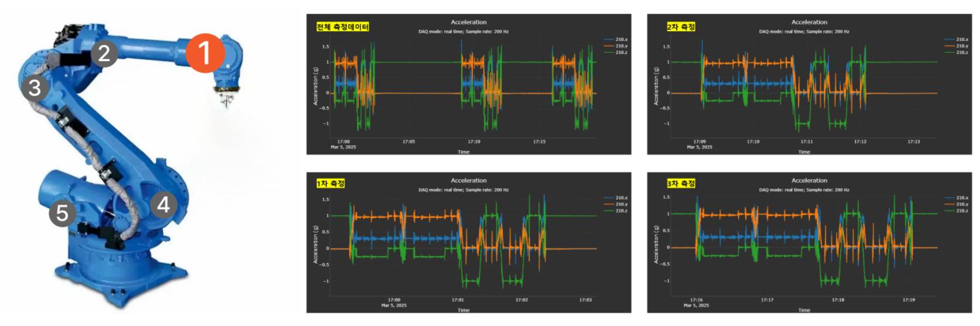
Task: Click the 17:18 time tick in 3차 측정 chart
Action: point(838,300)
